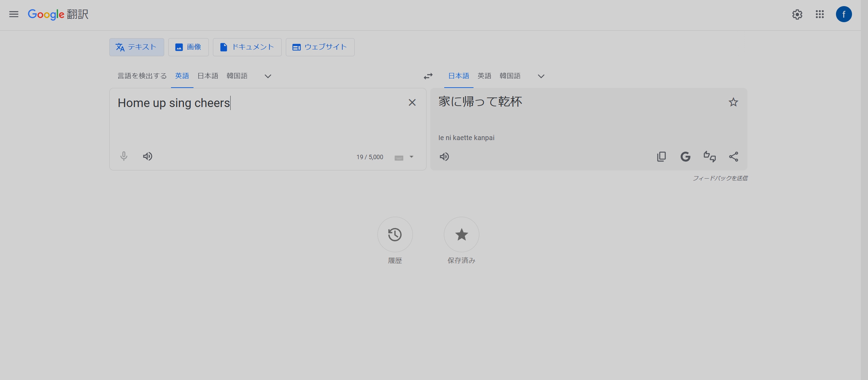
Task: Rate this translation with the thumbs icon
Action: pyautogui.click(x=710, y=157)
